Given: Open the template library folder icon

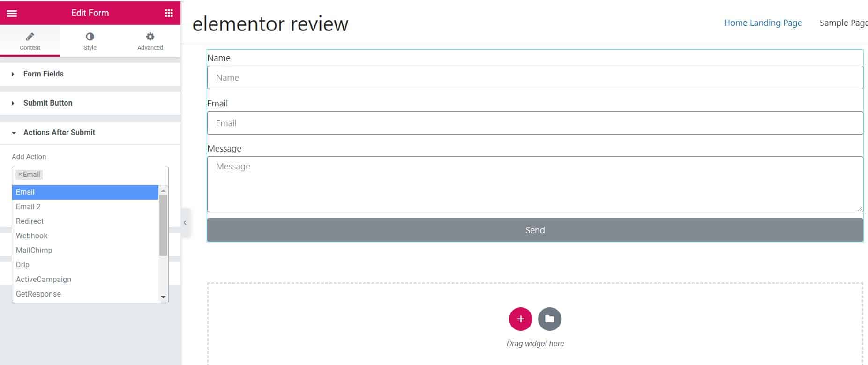Looking at the screenshot, I should 549,319.
